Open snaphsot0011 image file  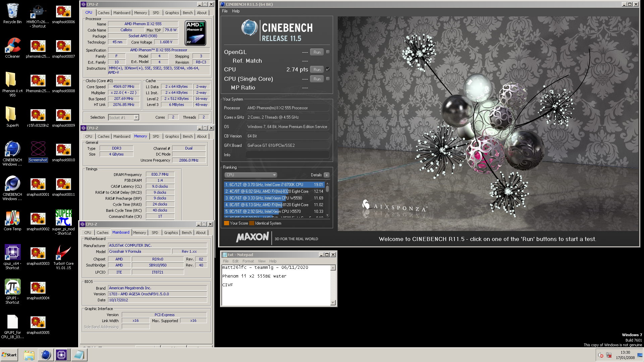[x=63, y=186]
